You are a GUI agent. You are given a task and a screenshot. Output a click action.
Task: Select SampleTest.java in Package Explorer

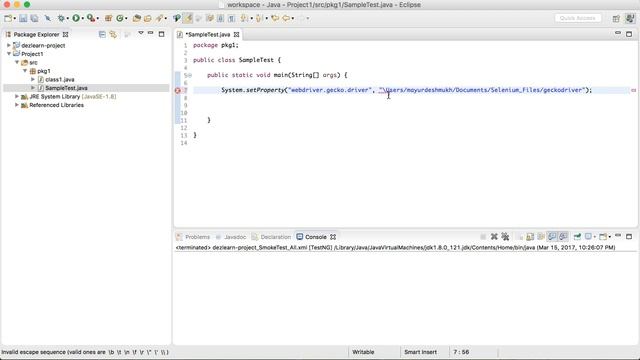coord(66,88)
